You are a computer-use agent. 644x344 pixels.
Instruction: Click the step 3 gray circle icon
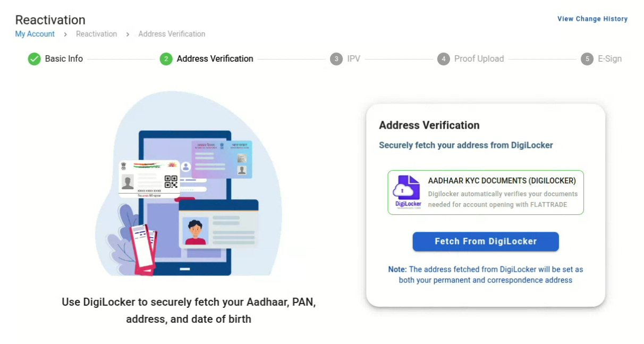coord(336,59)
